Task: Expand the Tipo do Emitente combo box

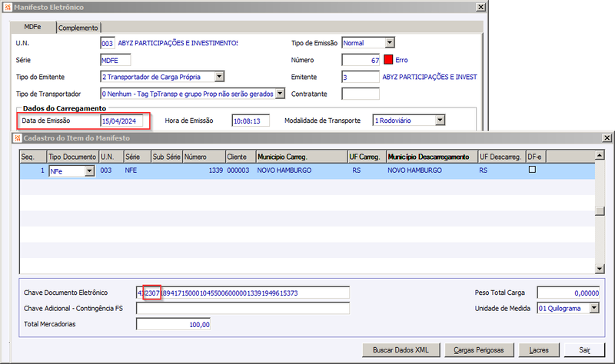Action: point(219,76)
